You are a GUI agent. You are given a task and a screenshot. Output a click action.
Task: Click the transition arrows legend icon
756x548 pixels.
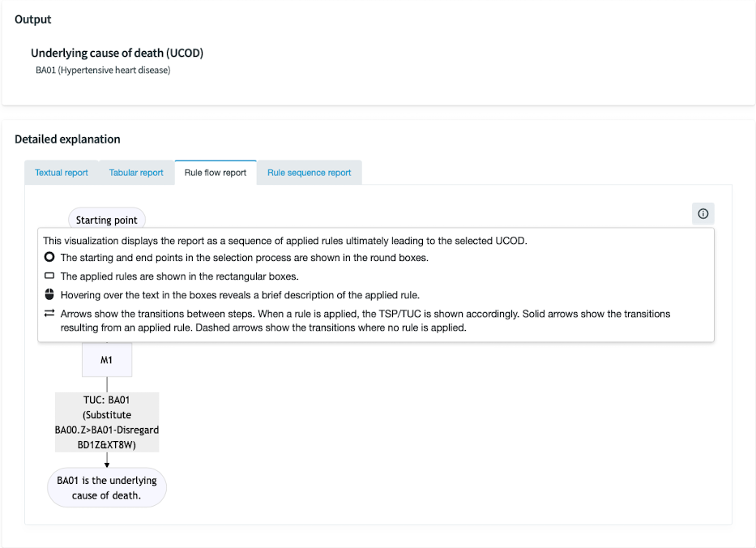point(49,312)
